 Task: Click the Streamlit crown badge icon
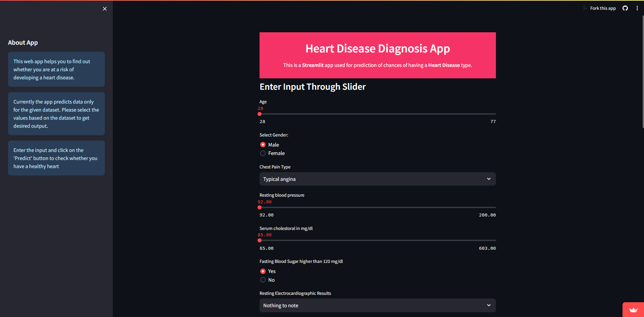[x=633, y=310]
